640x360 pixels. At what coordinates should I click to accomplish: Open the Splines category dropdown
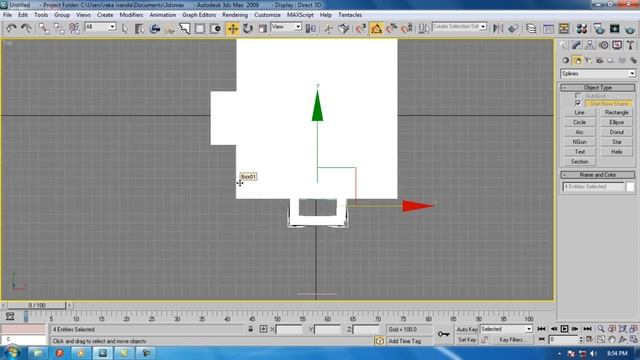[x=598, y=73]
